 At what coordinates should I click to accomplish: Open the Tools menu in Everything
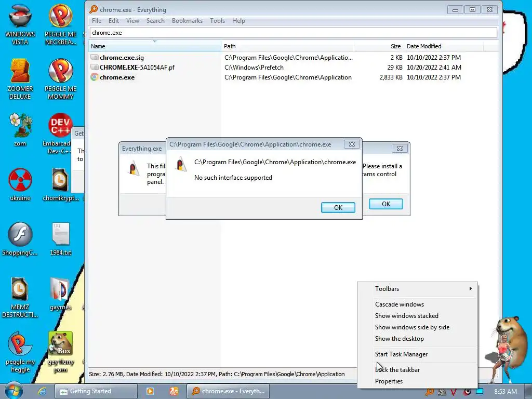point(218,21)
